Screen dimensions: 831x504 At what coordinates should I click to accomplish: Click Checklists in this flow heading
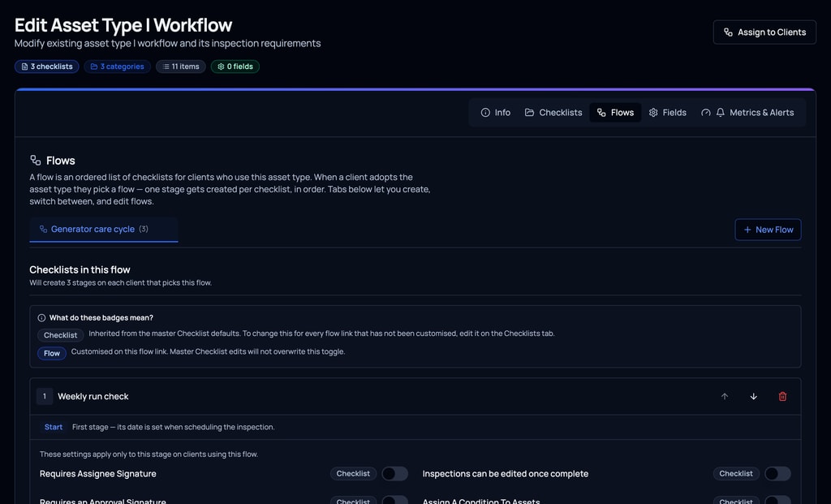[x=80, y=269]
